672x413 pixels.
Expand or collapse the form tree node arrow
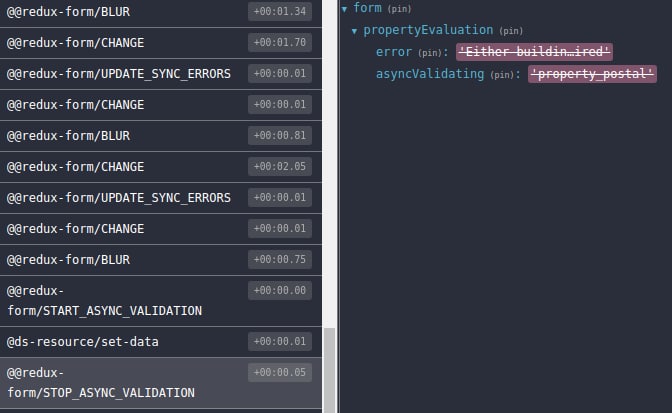[x=345, y=9]
